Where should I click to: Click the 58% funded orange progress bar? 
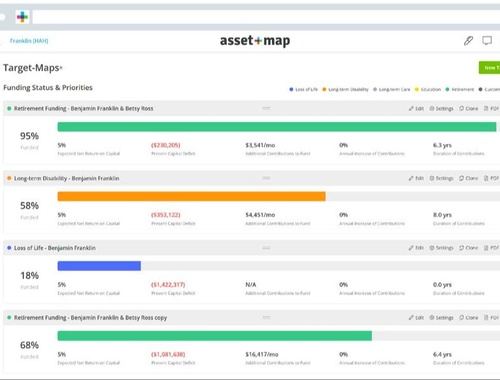(x=192, y=196)
